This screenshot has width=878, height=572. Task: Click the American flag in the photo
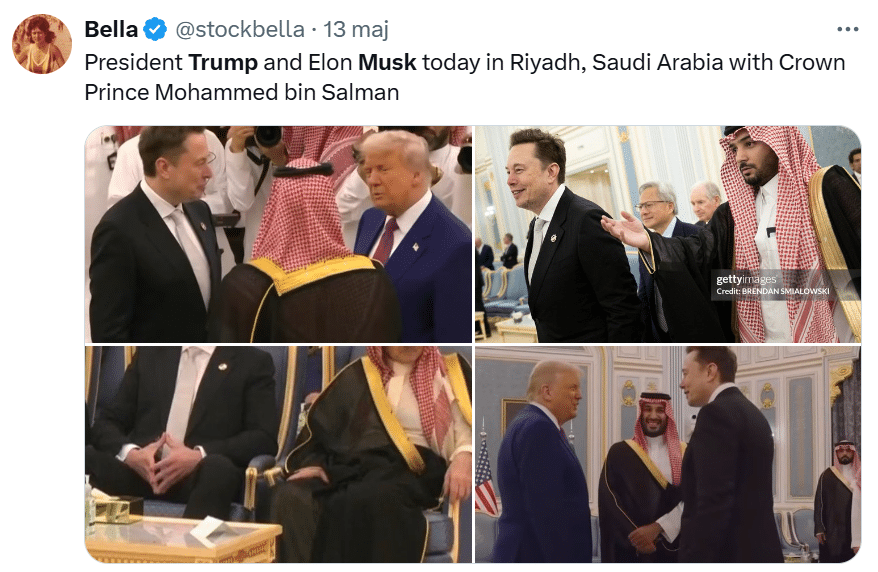485,476
